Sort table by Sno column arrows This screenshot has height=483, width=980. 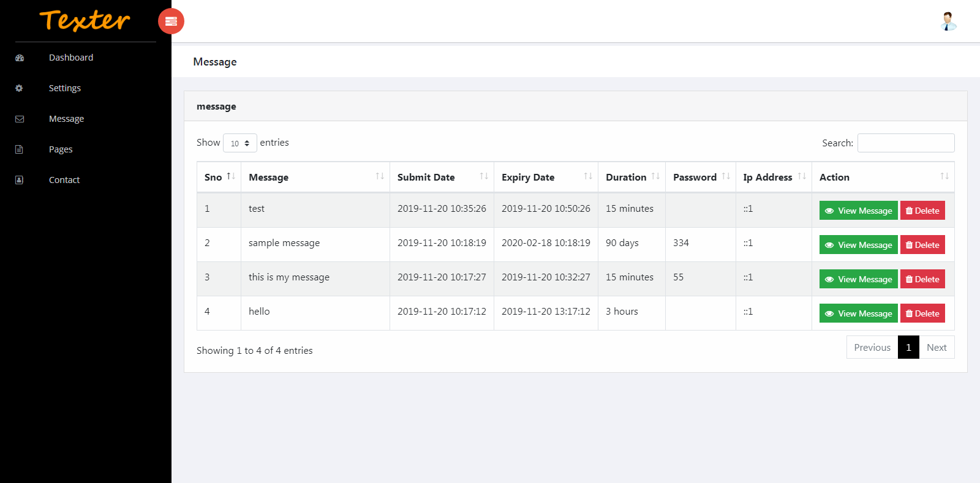231,176
